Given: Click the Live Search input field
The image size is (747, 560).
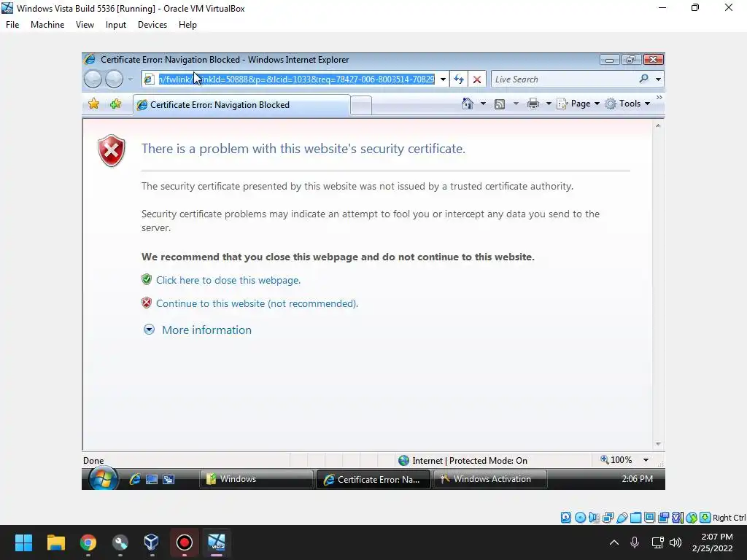Looking at the screenshot, I should tap(564, 79).
